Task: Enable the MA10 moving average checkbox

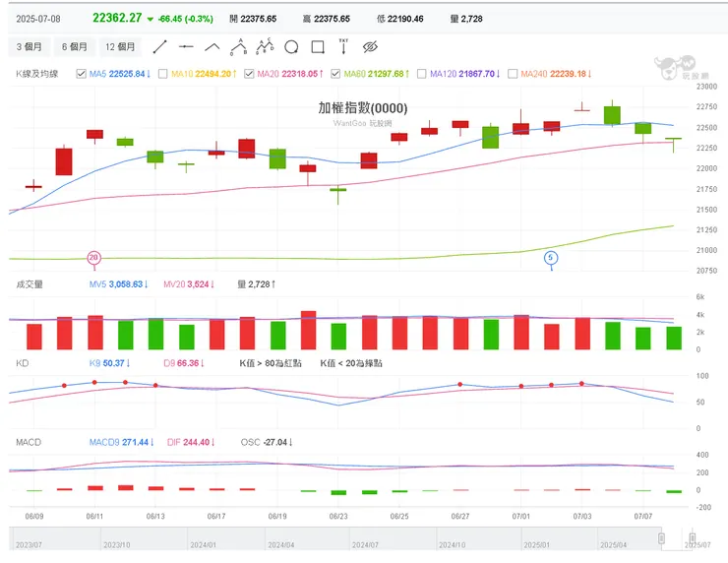Action: [x=163, y=74]
